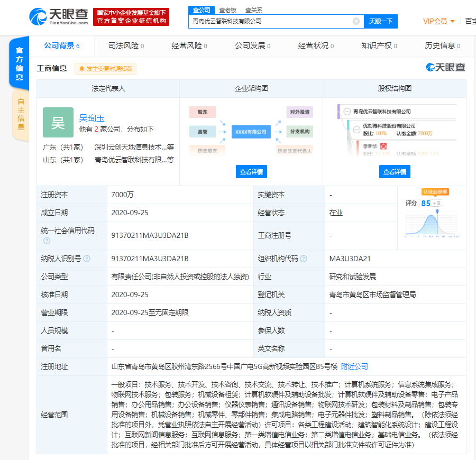Click the 股东 box in structure diagram
476x460 pixels.
[x=203, y=112]
